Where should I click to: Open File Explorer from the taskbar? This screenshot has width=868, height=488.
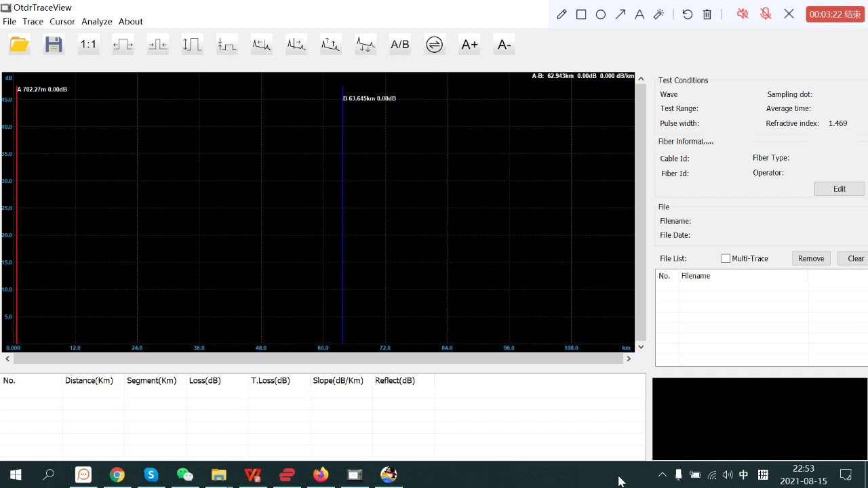tap(218, 474)
